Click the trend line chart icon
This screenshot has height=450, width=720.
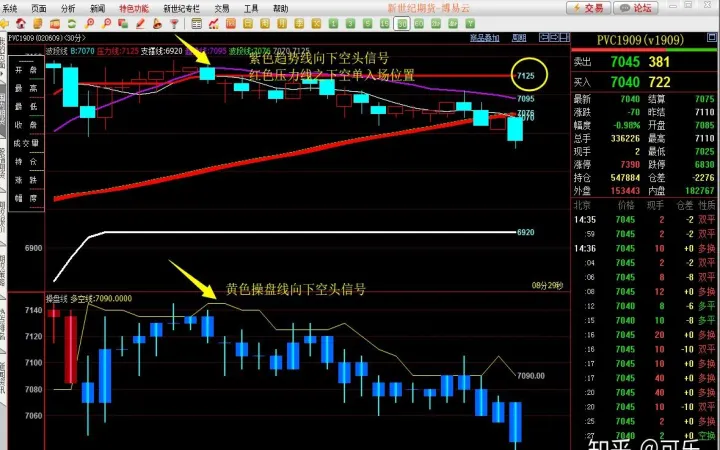pos(214,23)
